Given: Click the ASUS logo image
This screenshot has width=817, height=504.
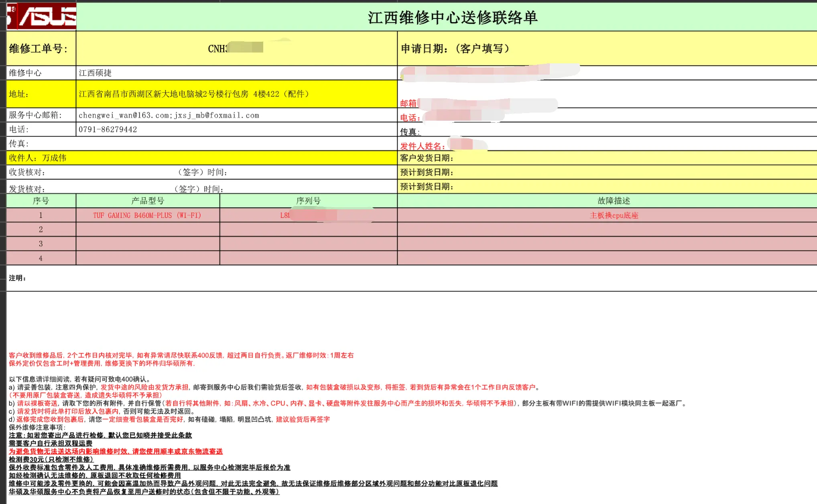Looking at the screenshot, I should [x=41, y=16].
